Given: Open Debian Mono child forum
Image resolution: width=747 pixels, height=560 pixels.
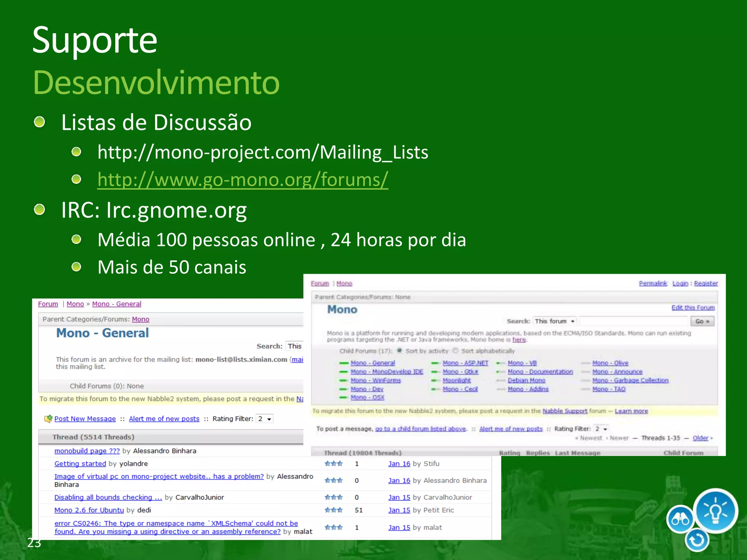Looking at the screenshot, I should tap(526, 380).
